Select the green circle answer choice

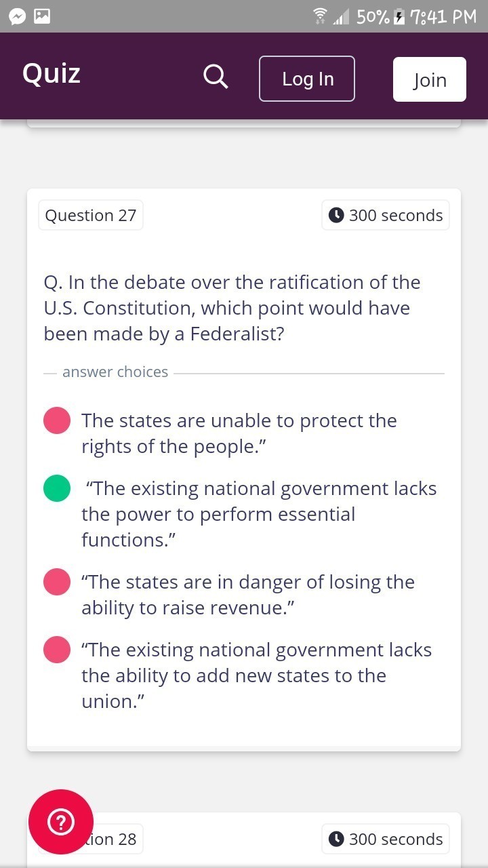tap(57, 488)
